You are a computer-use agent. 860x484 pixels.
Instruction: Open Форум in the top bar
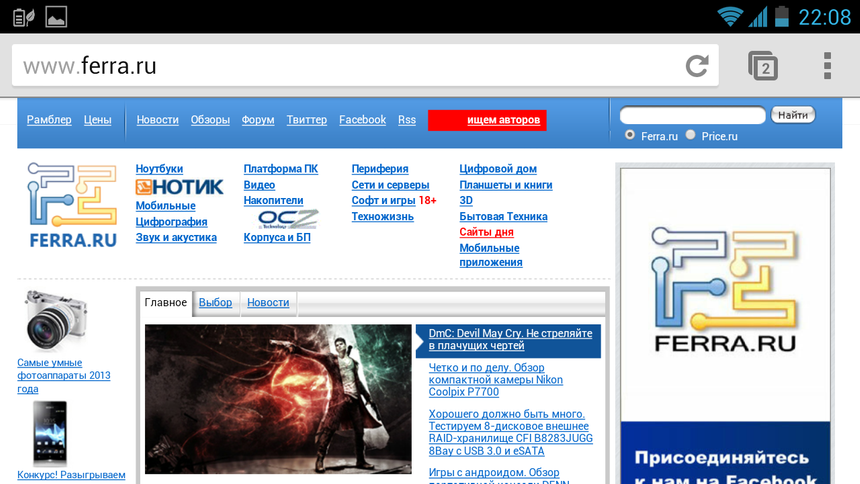(258, 120)
